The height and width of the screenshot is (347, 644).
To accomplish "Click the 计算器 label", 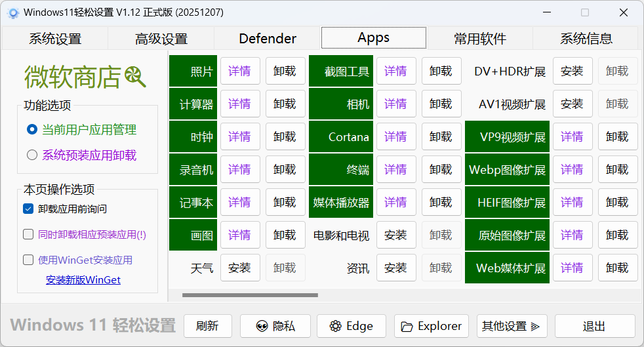I will 193,104.
